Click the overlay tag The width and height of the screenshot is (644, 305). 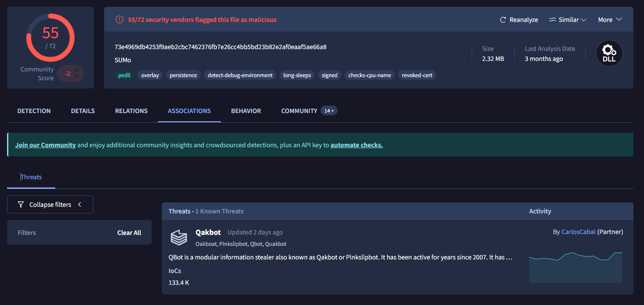coord(150,75)
